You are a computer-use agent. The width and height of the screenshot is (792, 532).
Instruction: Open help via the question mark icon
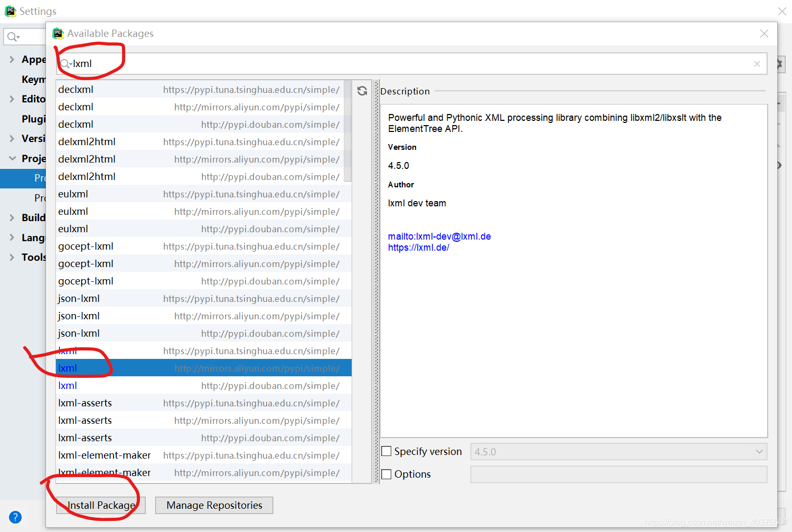point(15,517)
